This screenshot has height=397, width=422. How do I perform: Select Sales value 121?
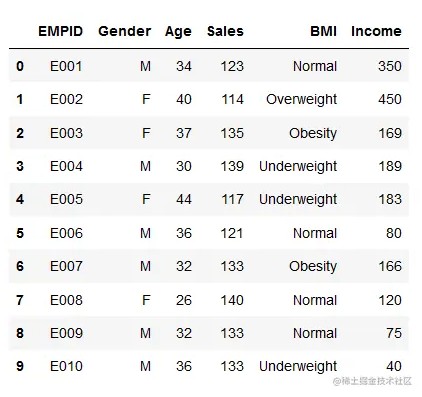point(232,233)
